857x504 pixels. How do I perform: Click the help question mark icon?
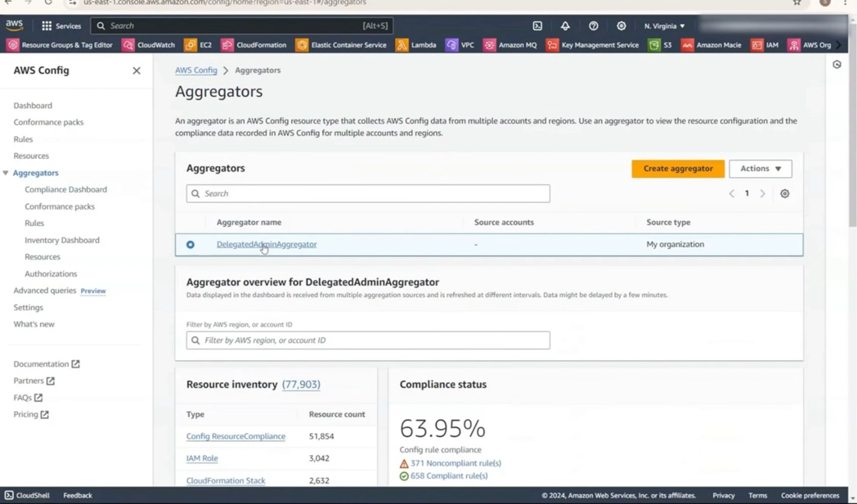tap(593, 25)
